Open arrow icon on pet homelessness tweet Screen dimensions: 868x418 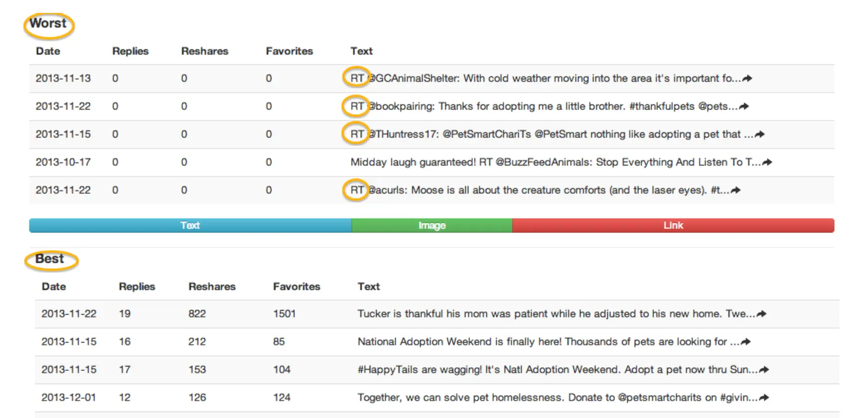(764, 398)
